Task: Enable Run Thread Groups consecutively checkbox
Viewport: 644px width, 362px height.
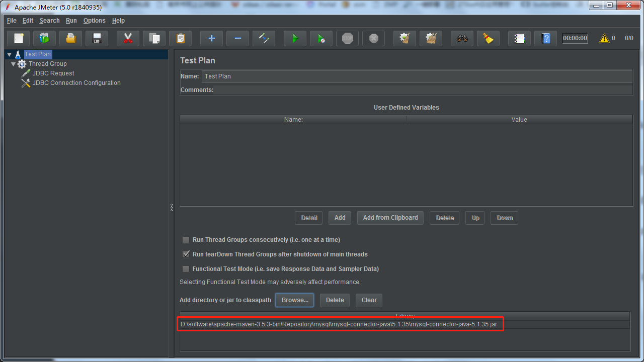Action: click(186, 240)
